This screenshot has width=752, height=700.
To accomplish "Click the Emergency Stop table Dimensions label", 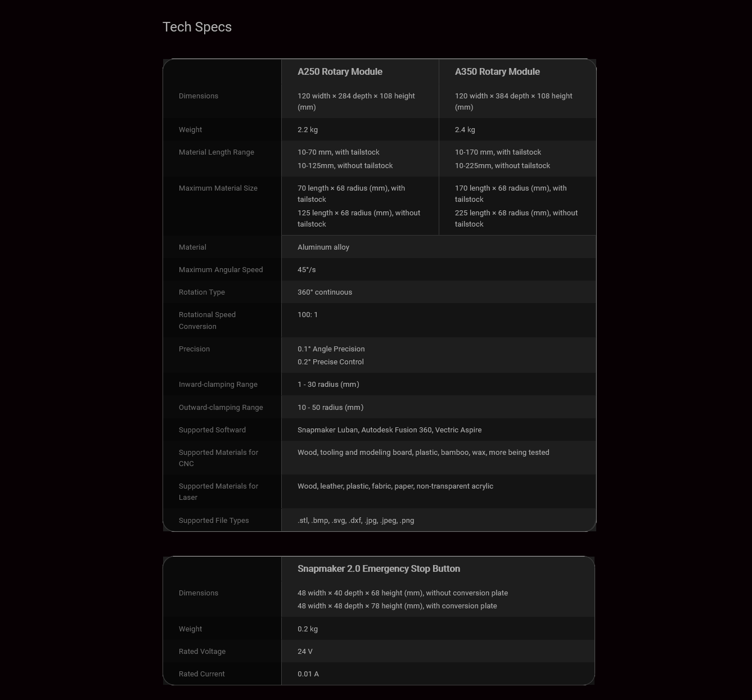I will point(199,593).
